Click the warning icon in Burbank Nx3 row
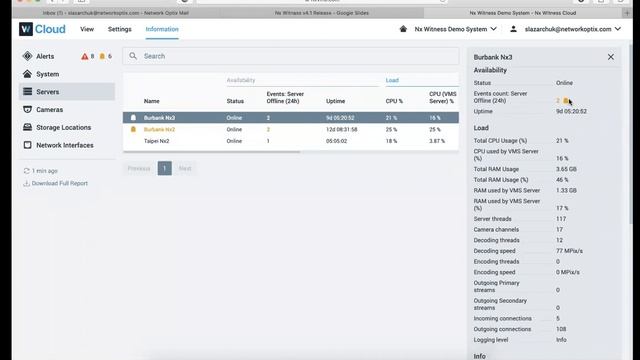 133,118
